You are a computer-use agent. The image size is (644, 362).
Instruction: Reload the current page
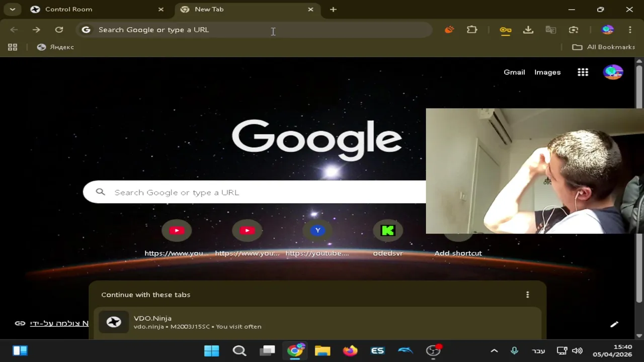click(x=59, y=30)
